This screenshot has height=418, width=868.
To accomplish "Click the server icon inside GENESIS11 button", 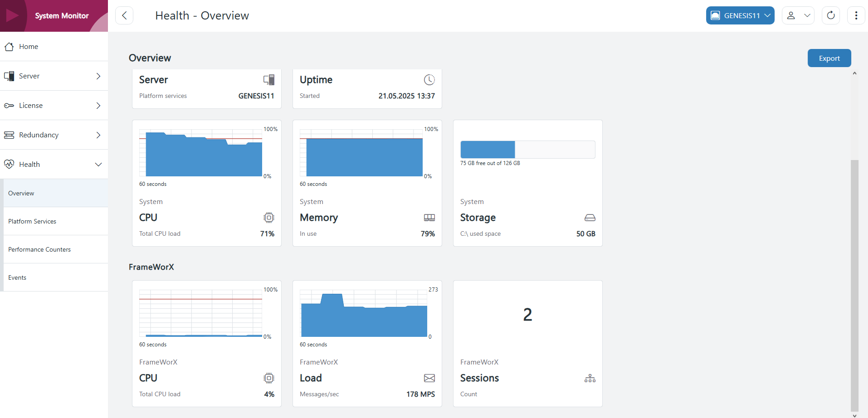I will [715, 15].
